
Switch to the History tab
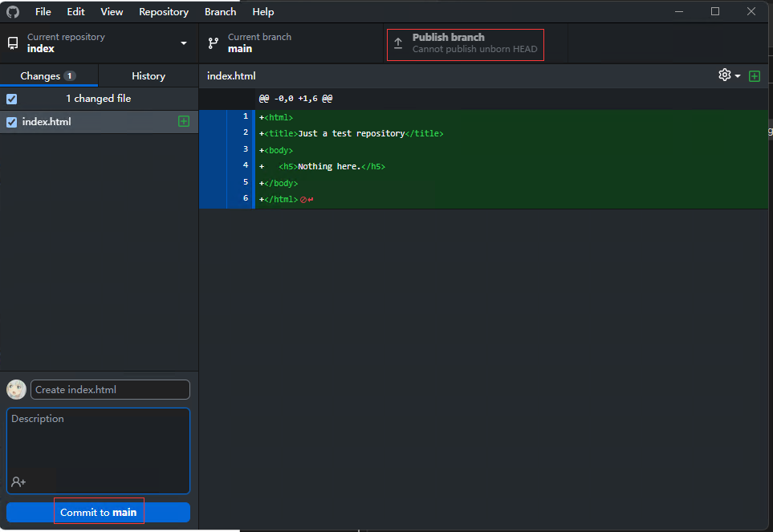[x=148, y=76]
